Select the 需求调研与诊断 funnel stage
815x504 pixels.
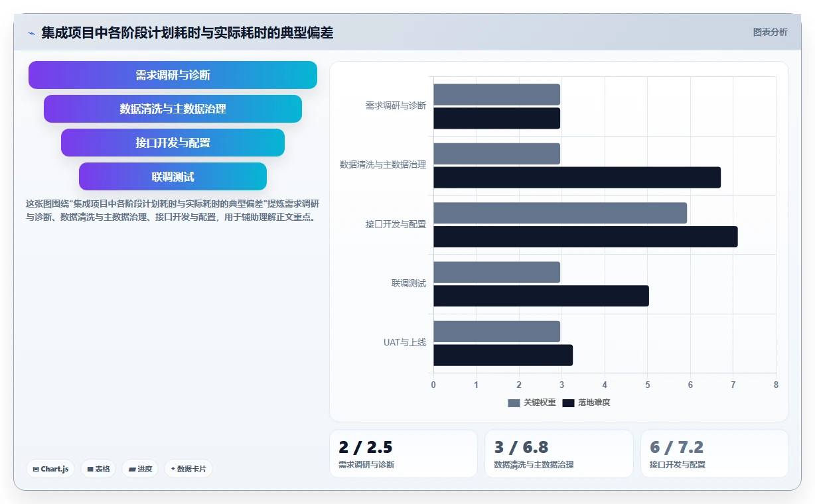173,75
